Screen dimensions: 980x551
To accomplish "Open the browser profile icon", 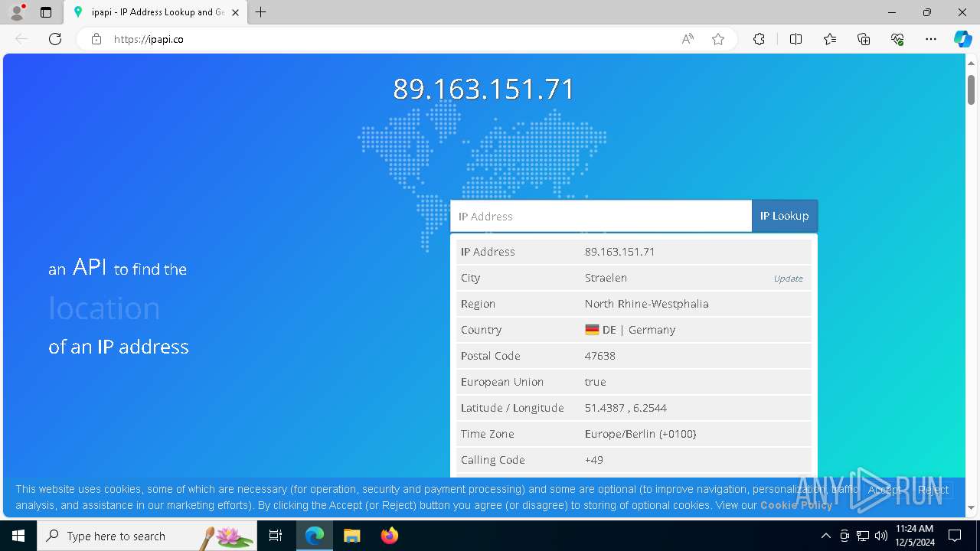I will click(x=17, y=12).
